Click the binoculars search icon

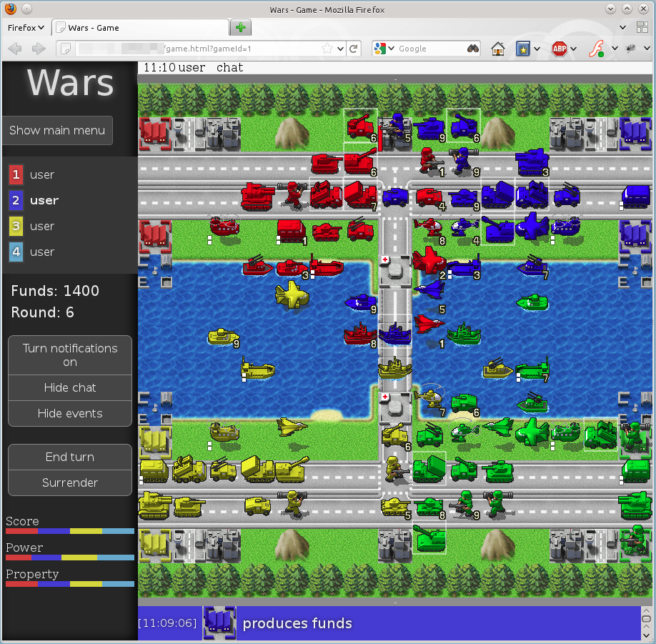473,49
